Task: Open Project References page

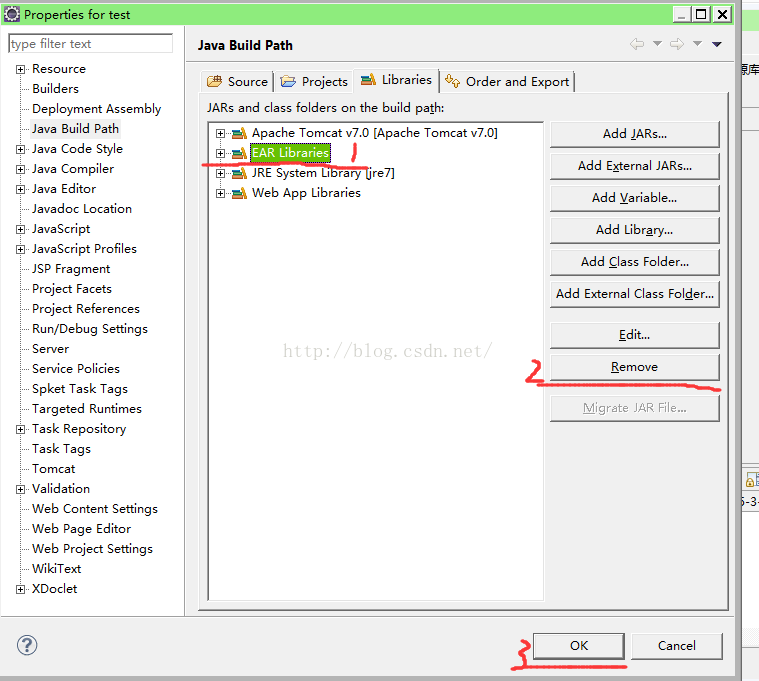Action: 86,309
